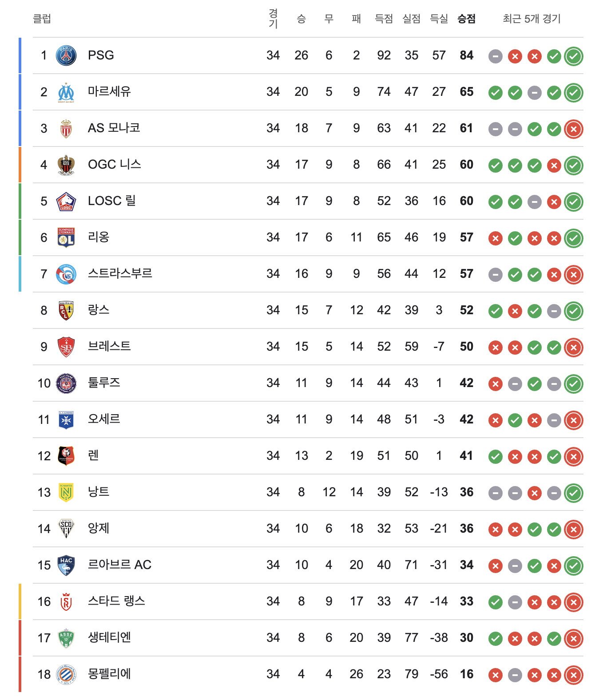Open the 르아브르 AC team link
This screenshot has height=700, width=603.
(119, 565)
